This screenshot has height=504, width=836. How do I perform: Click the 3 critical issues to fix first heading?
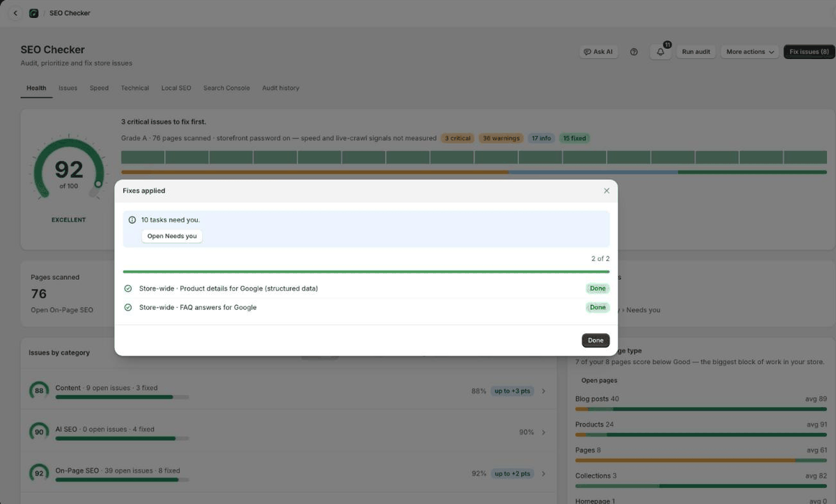pos(164,122)
